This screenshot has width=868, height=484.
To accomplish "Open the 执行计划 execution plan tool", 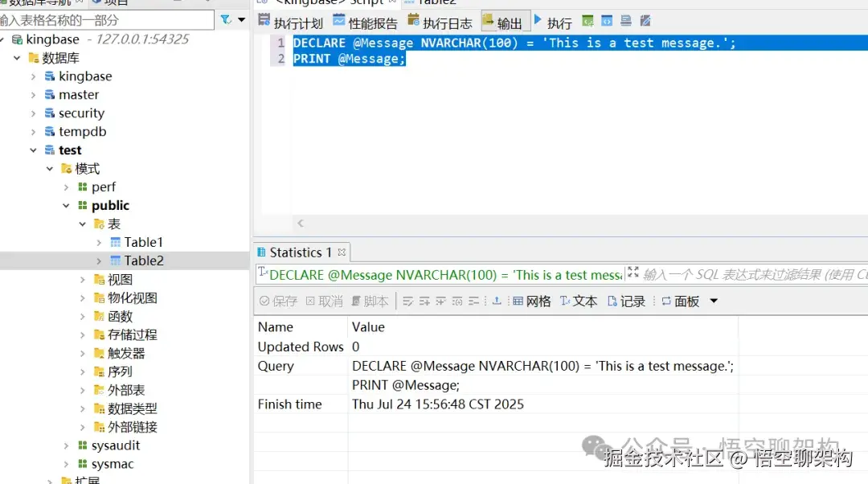I will pos(291,23).
